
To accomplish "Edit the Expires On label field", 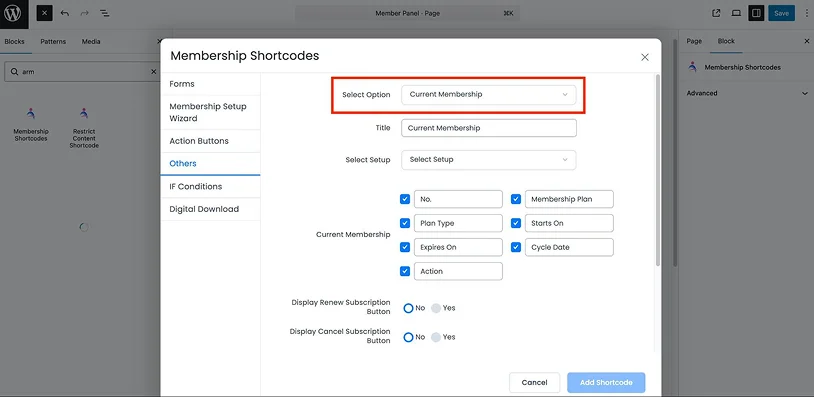I will pyautogui.click(x=458, y=247).
